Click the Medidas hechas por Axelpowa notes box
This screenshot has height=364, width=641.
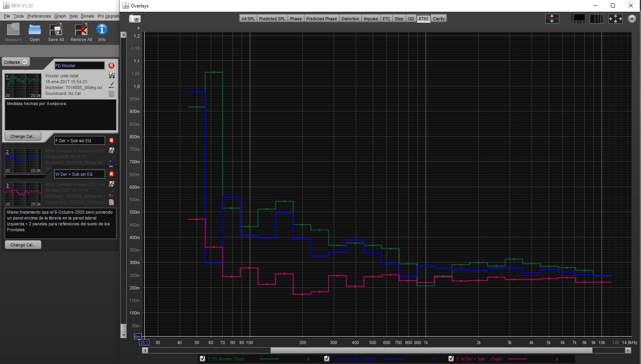[x=61, y=115]
